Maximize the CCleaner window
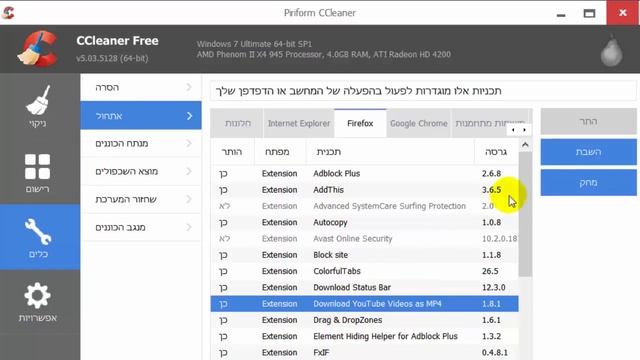Image resolution: width=640 pixels, height=360 pixels. tap(589, 13)
